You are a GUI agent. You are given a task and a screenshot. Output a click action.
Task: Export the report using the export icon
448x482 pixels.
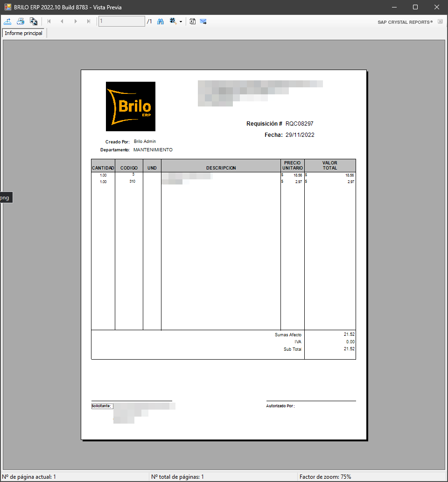pyautogui.click(x=7, y=21)
